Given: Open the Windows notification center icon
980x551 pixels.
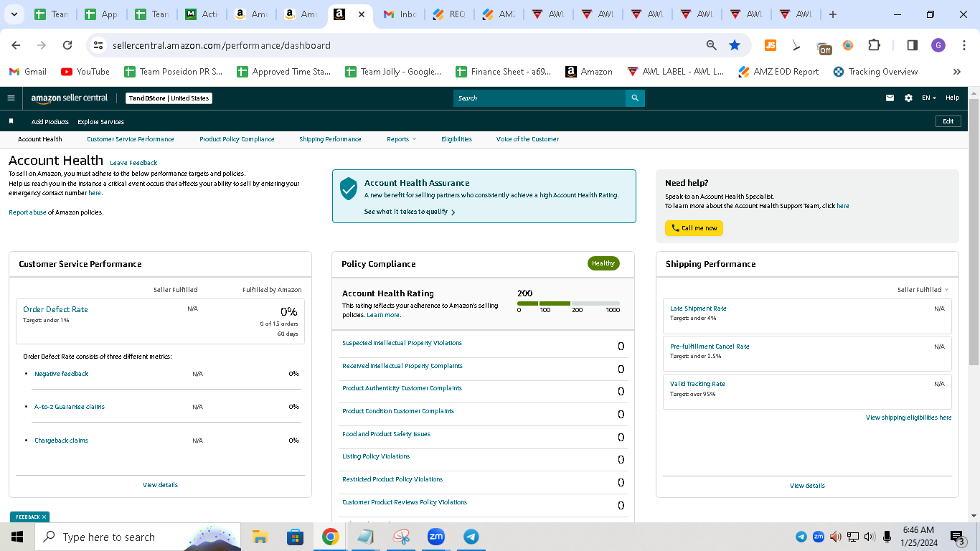Looking at the screenshot, I should (957, 537).
